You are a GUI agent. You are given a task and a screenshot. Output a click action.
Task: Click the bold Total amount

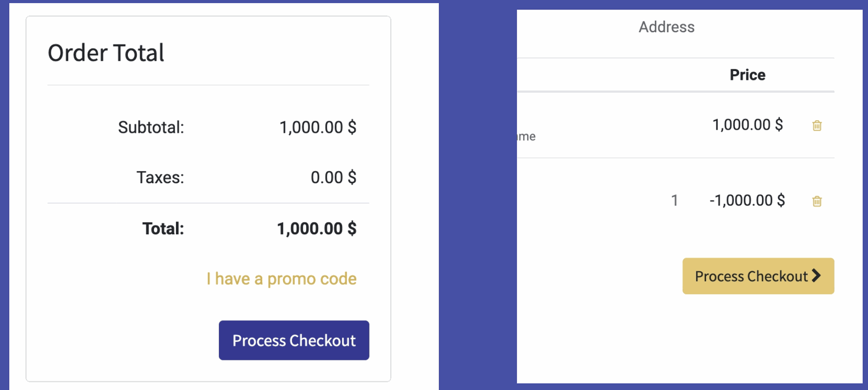click(x=316, y=228)
